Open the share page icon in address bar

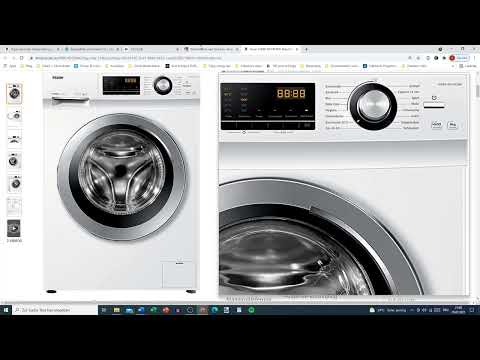coord(410,58)
